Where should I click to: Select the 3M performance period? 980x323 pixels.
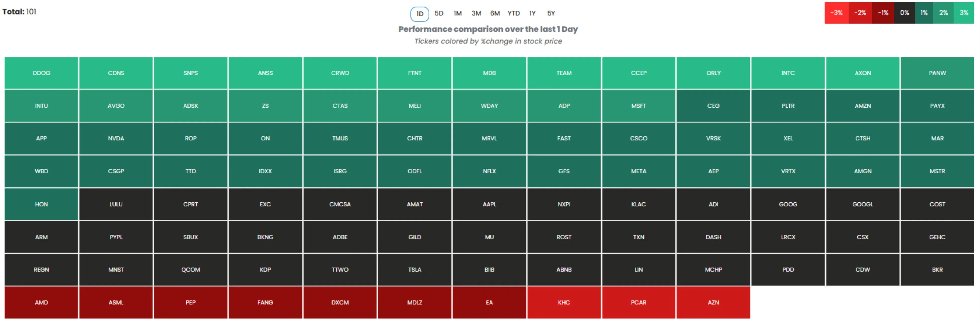pos(476,13)
